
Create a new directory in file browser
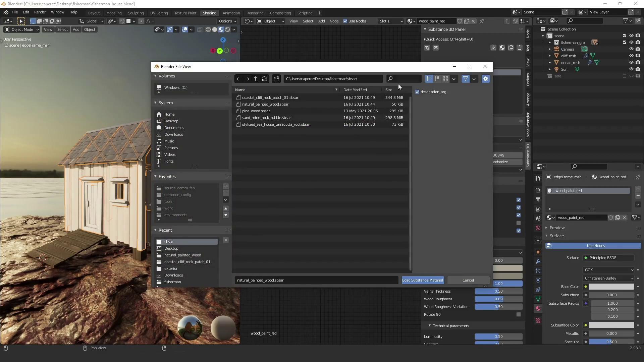pos(276,79)
